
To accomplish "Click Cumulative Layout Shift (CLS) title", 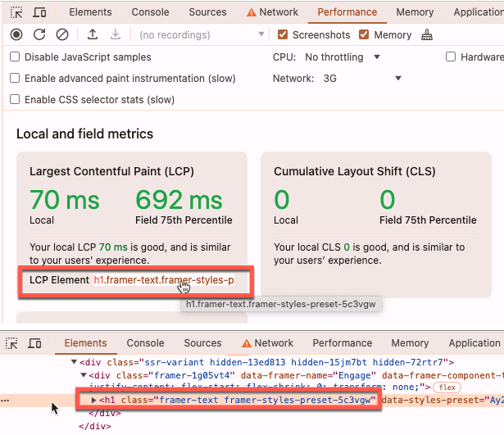I will [355, 171].
